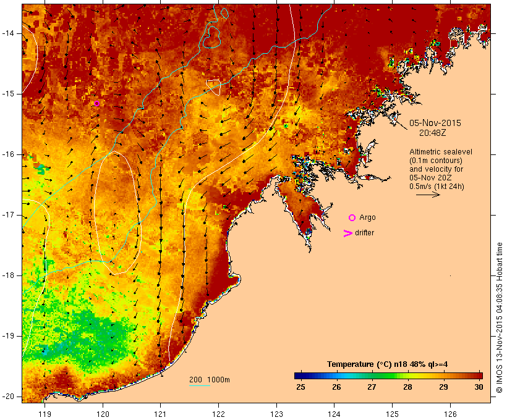Click the longitude axis label 123

(x=276, y=414)
